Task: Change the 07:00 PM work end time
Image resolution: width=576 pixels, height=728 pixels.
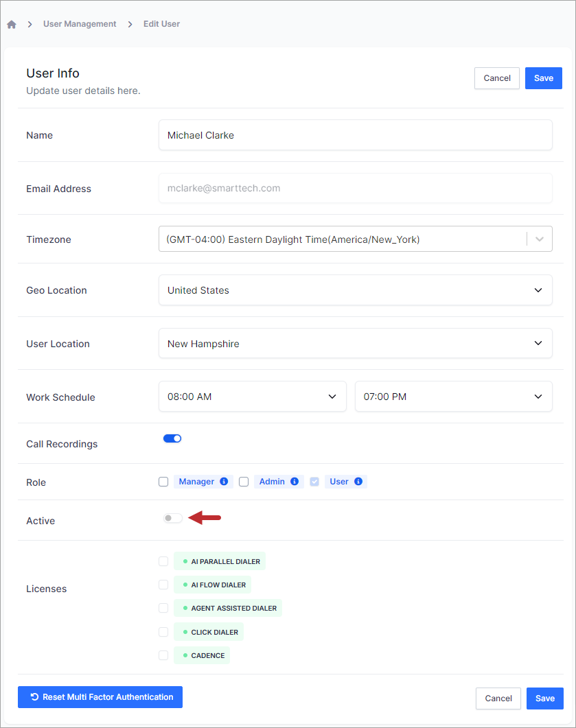Action: (453, 397)
